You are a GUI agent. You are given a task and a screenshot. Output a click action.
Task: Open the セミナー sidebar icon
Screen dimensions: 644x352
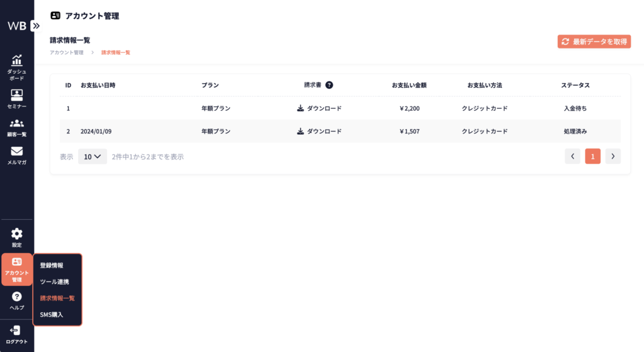(17, 99)
